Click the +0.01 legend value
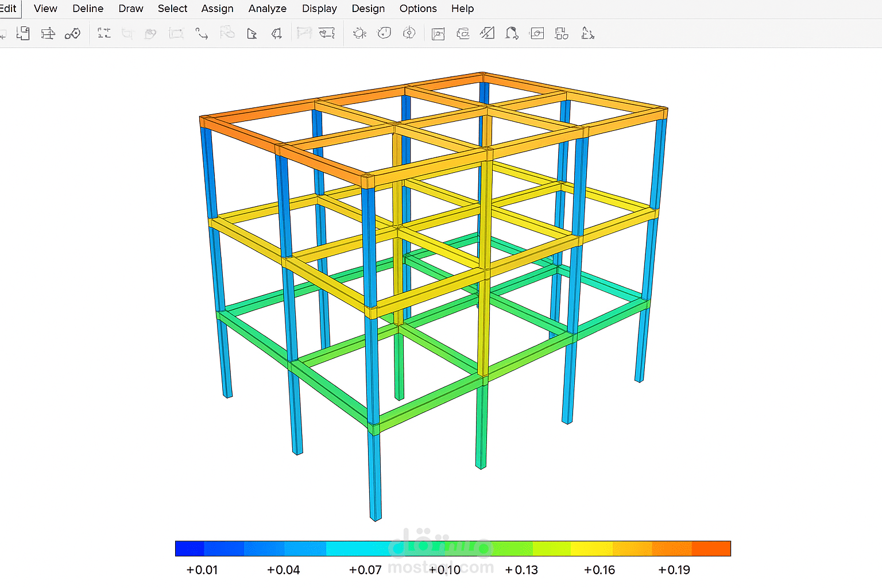This screenshot has height=588, width=882. [202, 570]
